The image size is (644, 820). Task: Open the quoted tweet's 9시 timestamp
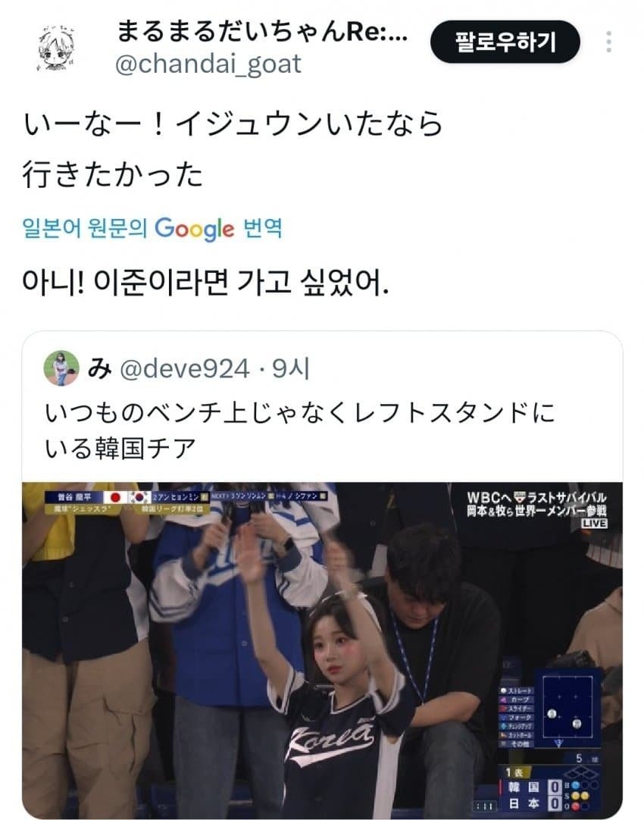point(291,368)
